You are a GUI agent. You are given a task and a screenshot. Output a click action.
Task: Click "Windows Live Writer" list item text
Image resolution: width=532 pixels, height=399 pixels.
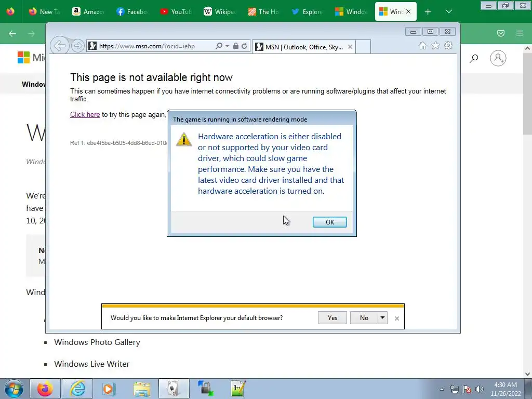pyautogui.click(x=91, y=364)
